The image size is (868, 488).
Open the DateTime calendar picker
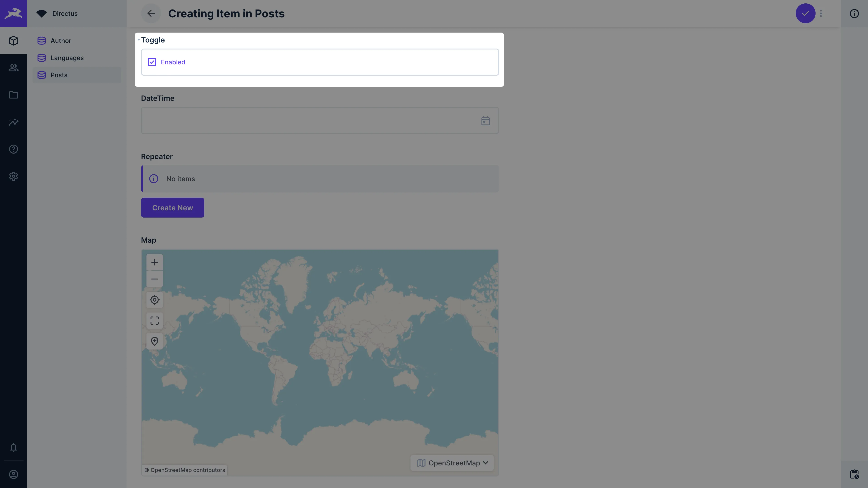tap(485, 121)
